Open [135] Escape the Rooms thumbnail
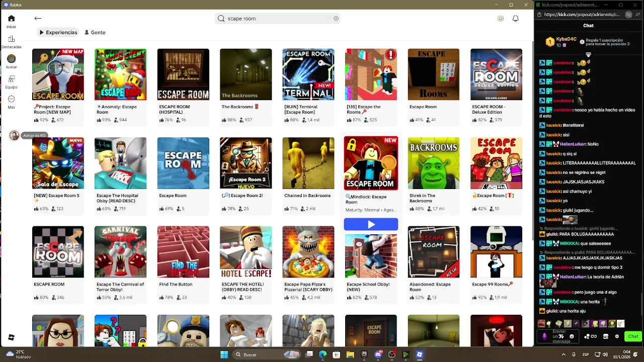 coord(371,74)
